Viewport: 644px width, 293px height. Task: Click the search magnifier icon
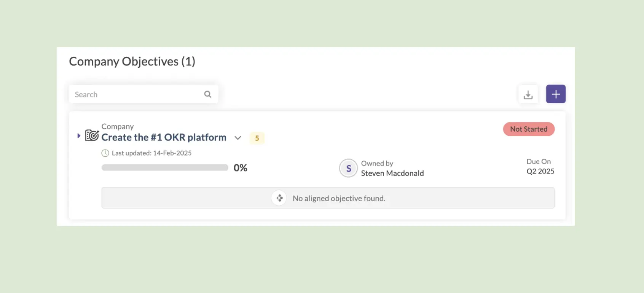tap(208, 94)
